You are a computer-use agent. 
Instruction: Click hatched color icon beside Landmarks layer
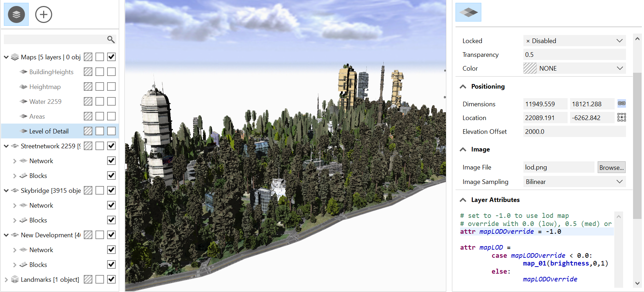pos(88,280)
